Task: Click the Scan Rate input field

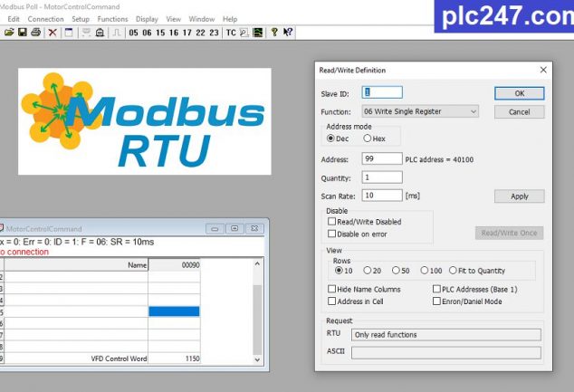Action: pyautogui.click(x=382, y=196)
